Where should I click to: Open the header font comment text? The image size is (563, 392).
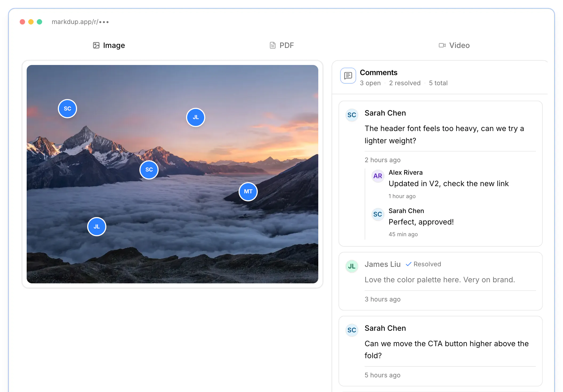444,134
